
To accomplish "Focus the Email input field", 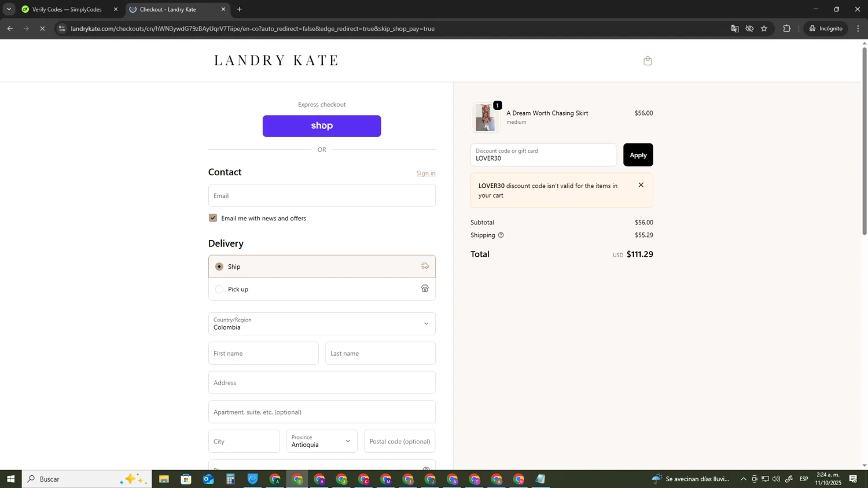I will (322, 195).
